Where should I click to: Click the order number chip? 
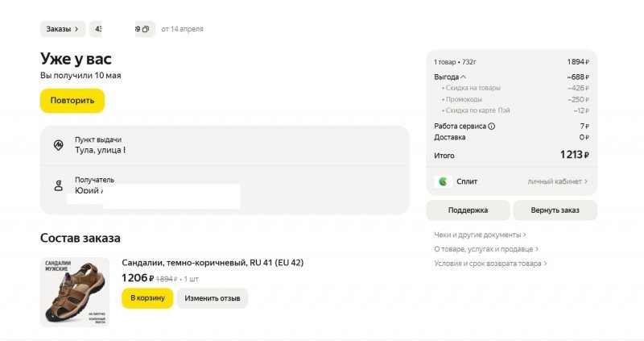pos(122,29)
